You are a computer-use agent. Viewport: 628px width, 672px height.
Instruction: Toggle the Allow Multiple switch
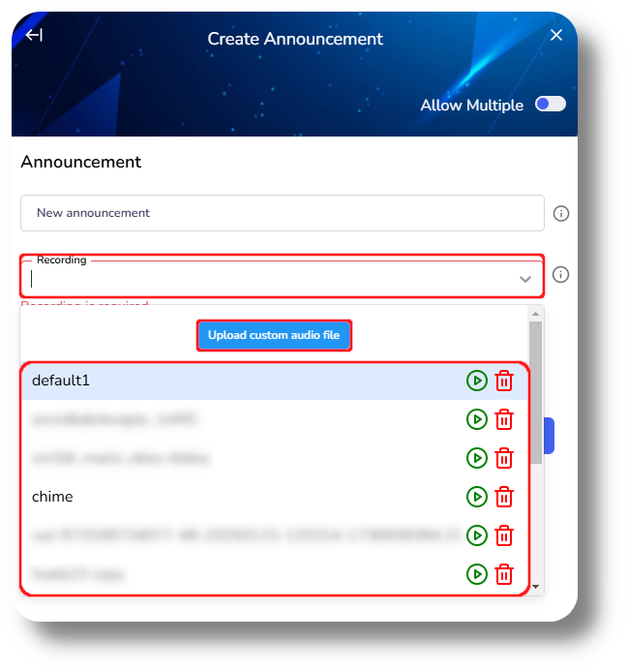pyautogui.click(x=550, y=105)
